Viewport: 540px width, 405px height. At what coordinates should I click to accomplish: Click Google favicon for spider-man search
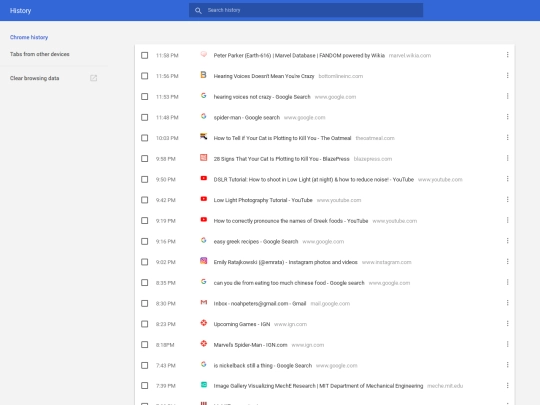[x=204, y=116]
